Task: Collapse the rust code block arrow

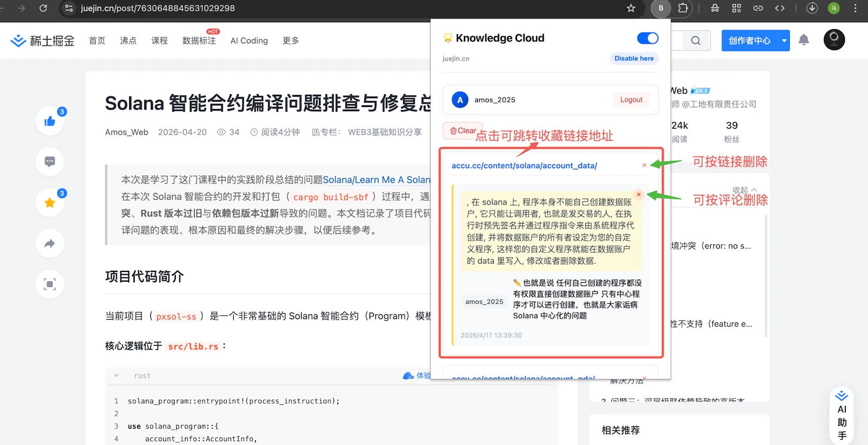Action: (116, 376)
